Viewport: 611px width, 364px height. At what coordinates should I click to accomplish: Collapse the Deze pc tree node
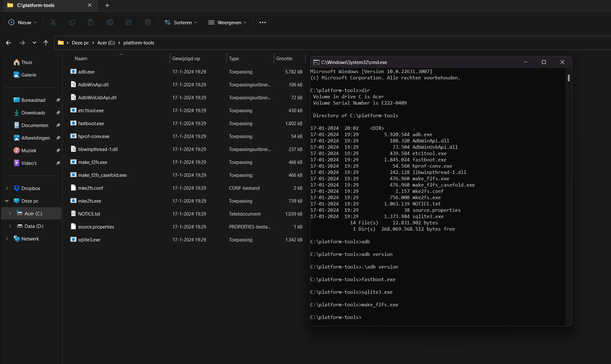click(7, 201)
